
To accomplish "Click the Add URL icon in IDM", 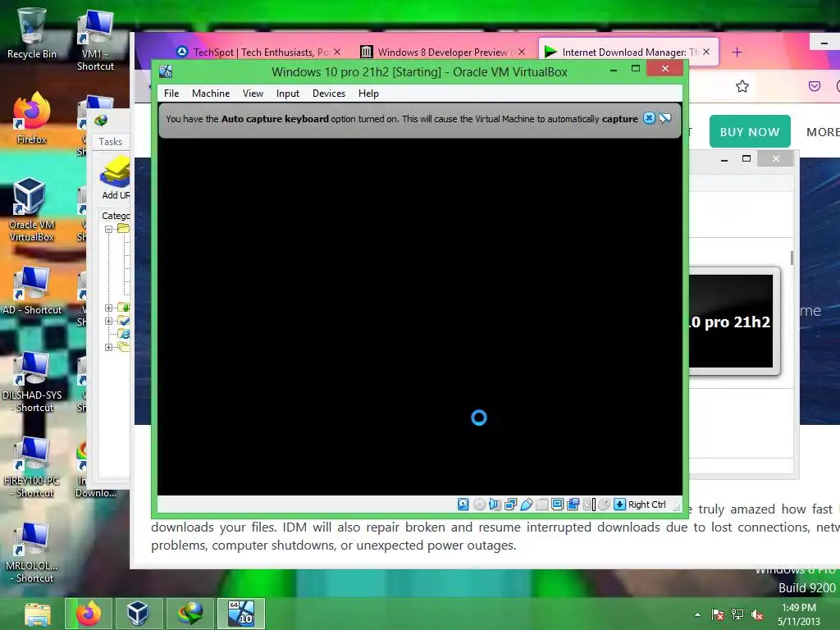I will coord(115,178).
